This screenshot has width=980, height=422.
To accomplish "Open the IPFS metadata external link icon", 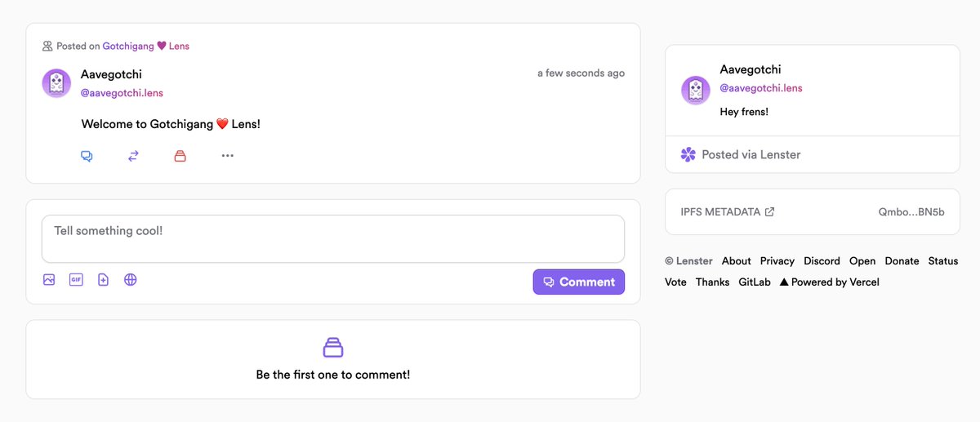I will click(x=769, y=211).
